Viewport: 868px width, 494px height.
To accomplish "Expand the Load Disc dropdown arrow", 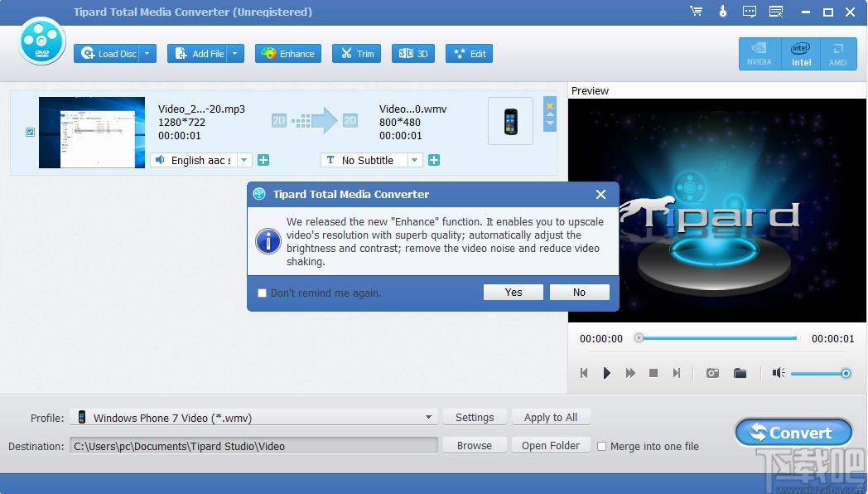I will (x=147, y=54).
